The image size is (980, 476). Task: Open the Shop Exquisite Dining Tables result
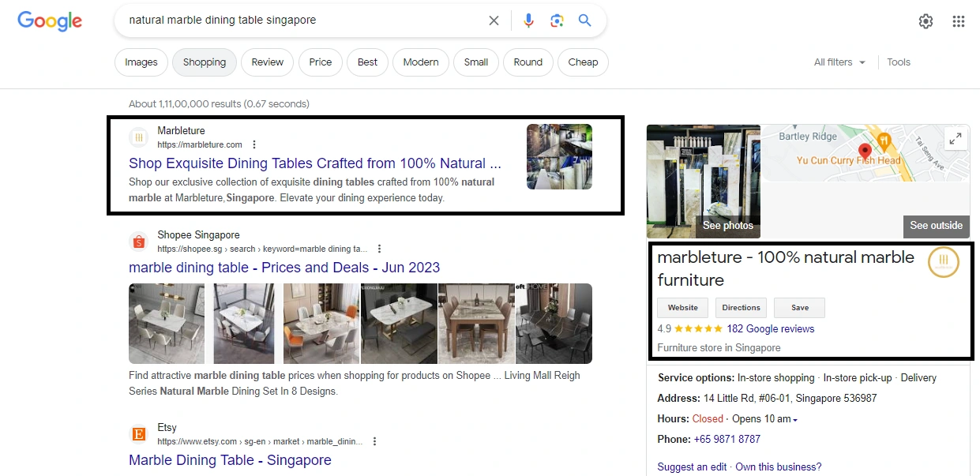315,163
